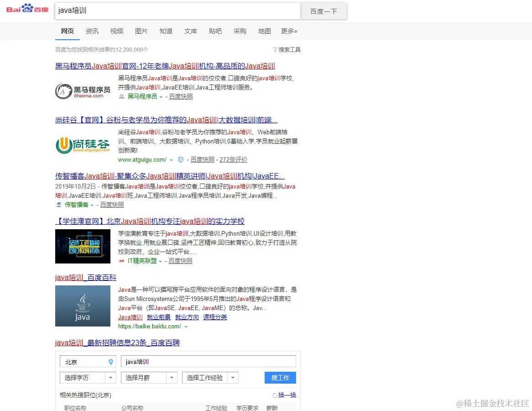The width and height of the screenshot is (532, 411).
Task: Click the funnel icon beside 搜索工具
Action: tap(275, 50)
